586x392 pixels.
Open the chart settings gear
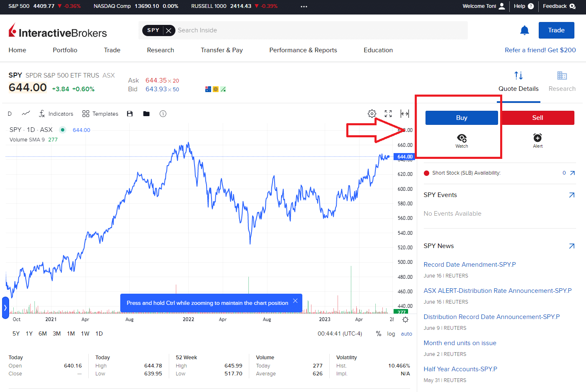point(372,114)
